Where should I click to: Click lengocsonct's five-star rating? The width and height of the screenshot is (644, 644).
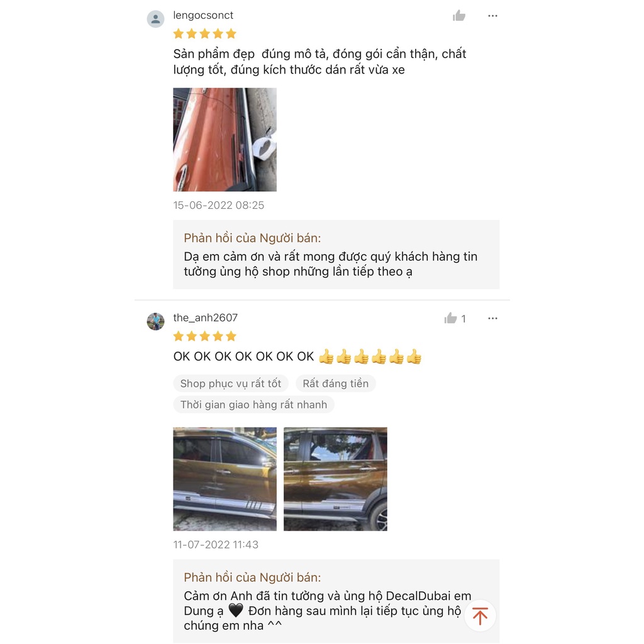click(204, 34)
